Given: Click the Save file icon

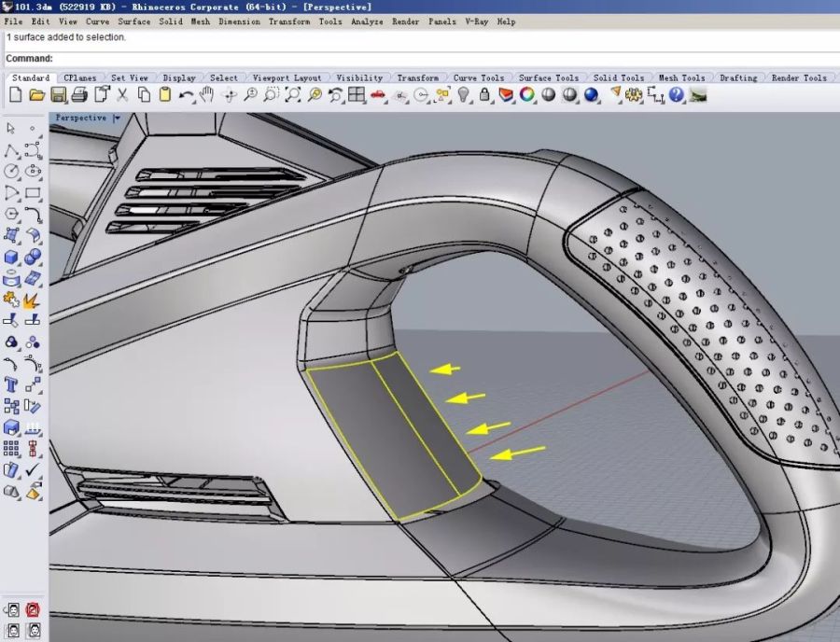Looking at the screenshot, I should point(58,94).
